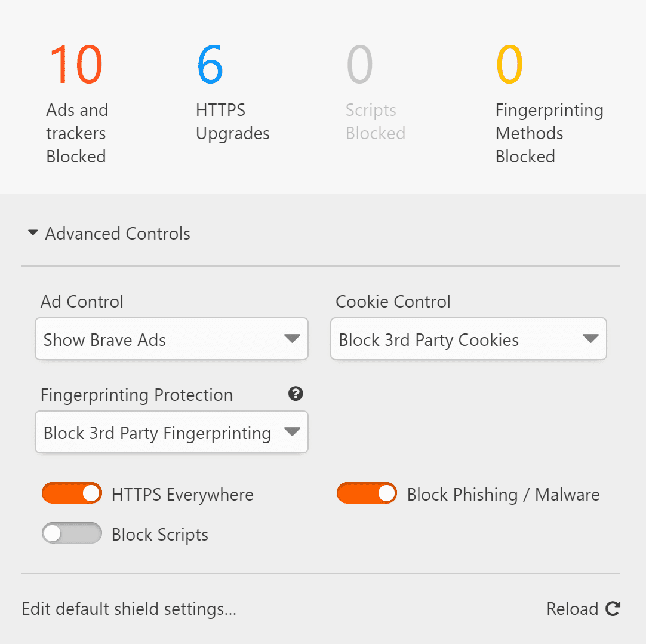The image size is (646, 644).
Task: Click the Reload text button
Action: pos(572,609)
